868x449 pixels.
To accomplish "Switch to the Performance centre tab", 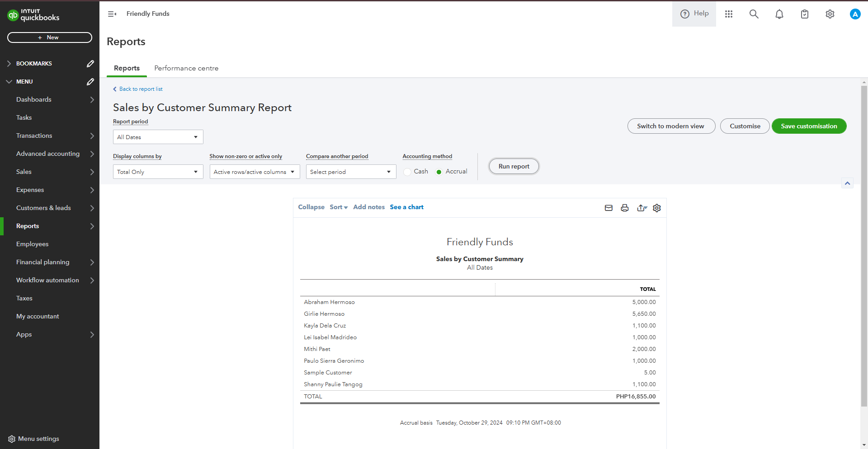I will [186, 68].
